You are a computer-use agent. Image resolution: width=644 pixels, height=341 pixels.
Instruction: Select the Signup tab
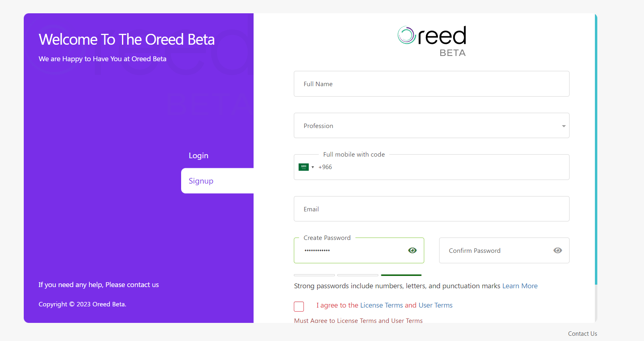201,181
